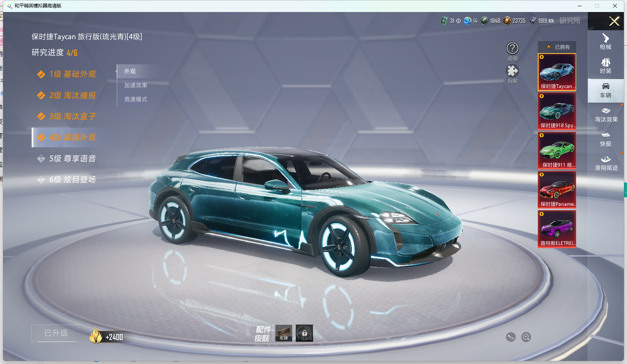627x364 pixels.
Task: Click the horn sound icon
Action: tap(511, 337)
